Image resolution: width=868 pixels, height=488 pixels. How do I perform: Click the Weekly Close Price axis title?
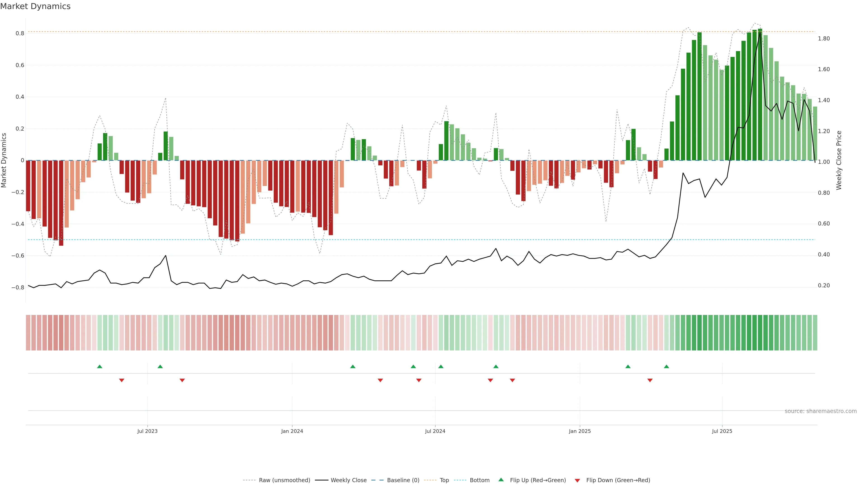coord(839,160)
